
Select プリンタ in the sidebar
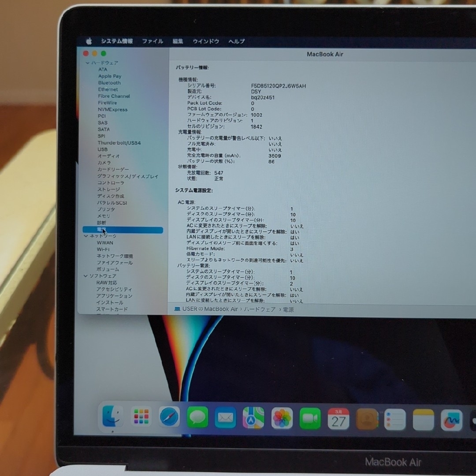pos(106,209)
